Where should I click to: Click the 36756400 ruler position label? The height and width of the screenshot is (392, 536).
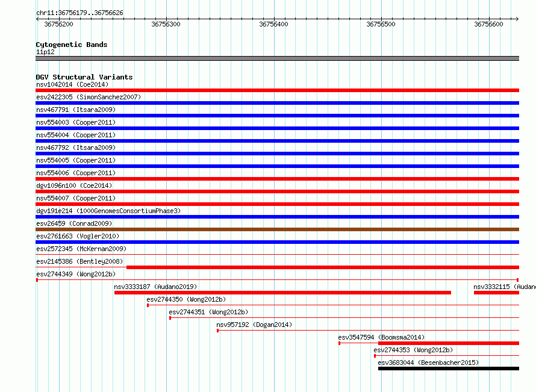(x=273, y=24)
